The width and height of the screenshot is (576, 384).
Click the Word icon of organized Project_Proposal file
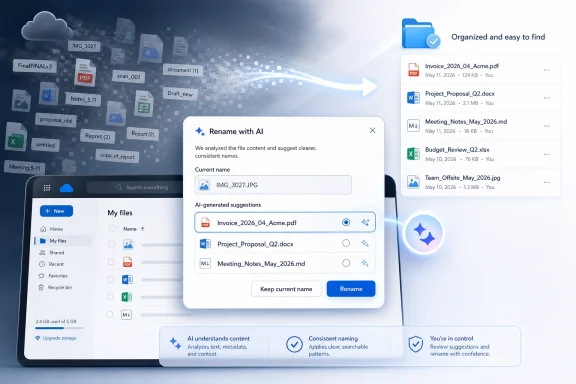(413, 97)
